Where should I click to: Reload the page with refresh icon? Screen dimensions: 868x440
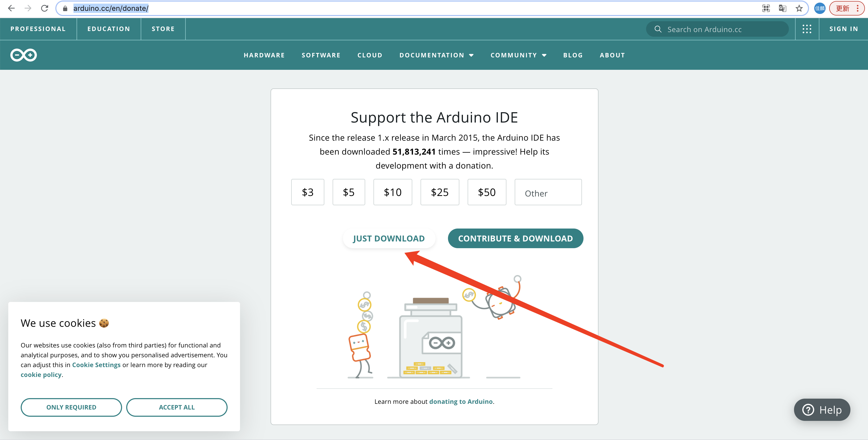coord(44,9)
